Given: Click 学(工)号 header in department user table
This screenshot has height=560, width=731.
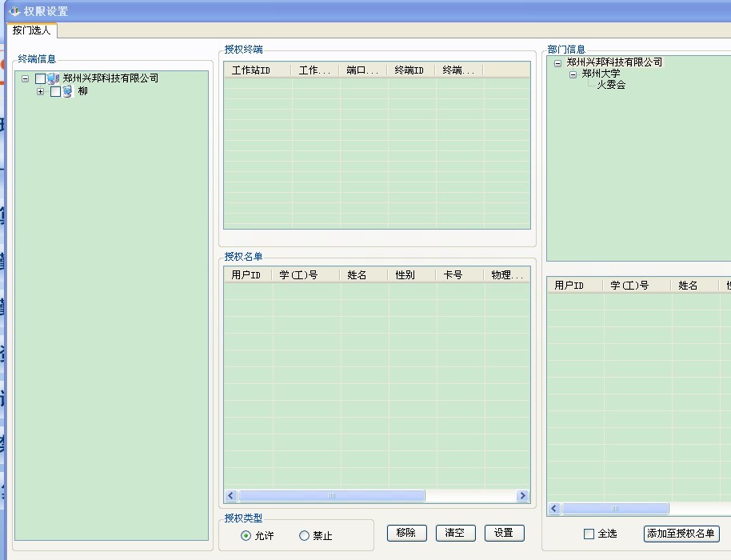Looking at the screenshot, I should [637, 286].
